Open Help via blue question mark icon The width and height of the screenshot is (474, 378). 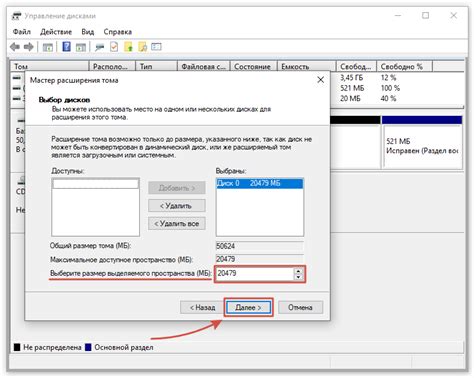[x=67, y=47]
